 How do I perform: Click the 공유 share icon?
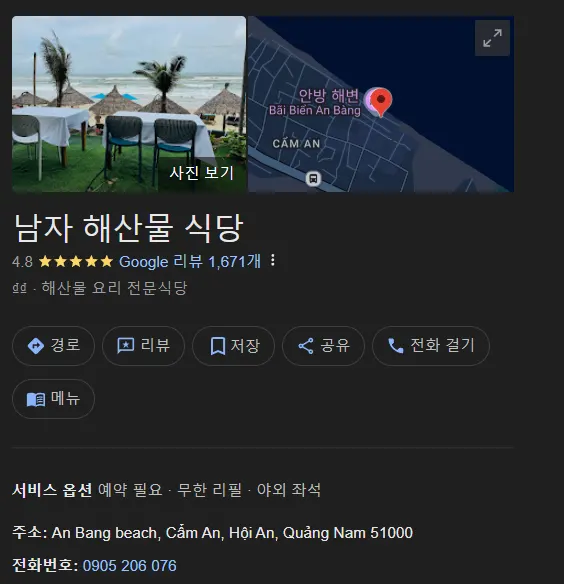click(x=306, y=346)
